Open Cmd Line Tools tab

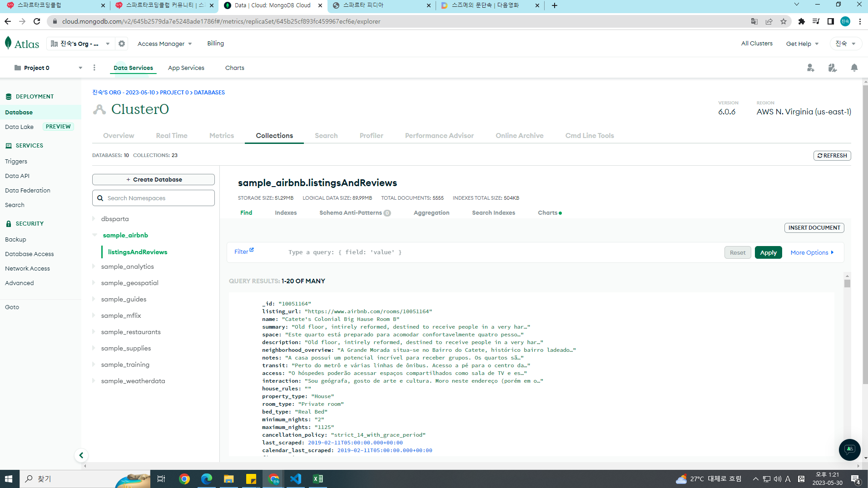(x=590, y=136)
